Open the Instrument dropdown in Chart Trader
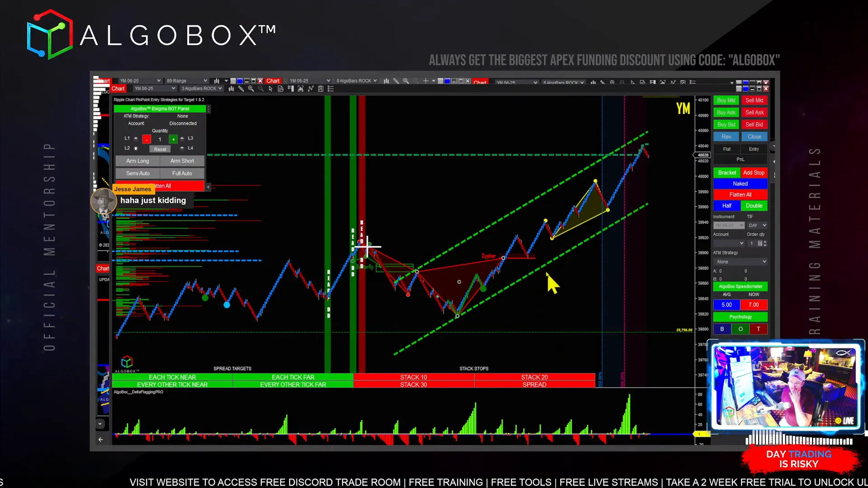Screen dimensions: 868x488 point(729,225)
